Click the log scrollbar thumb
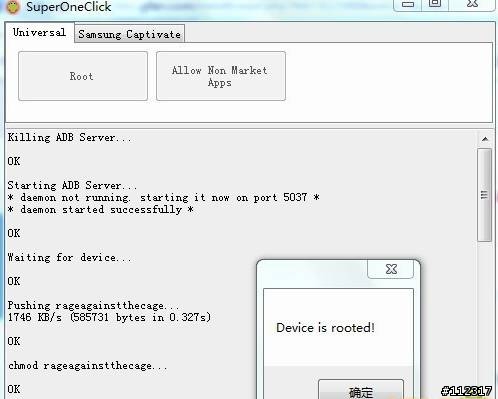 (x=485, y=195)
